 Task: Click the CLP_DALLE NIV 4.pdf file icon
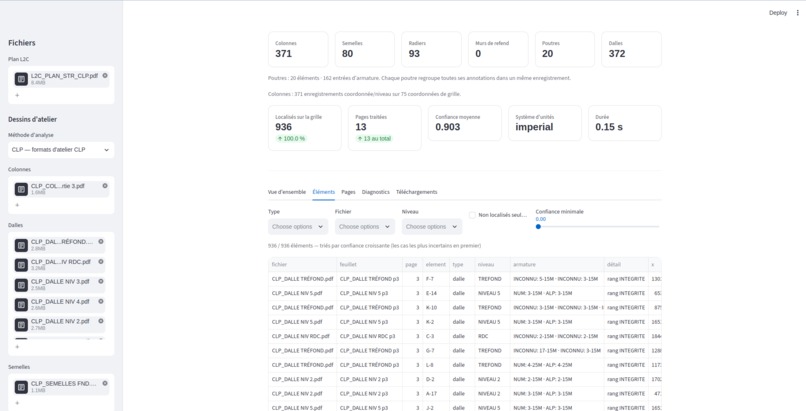(x=21, y=305)
